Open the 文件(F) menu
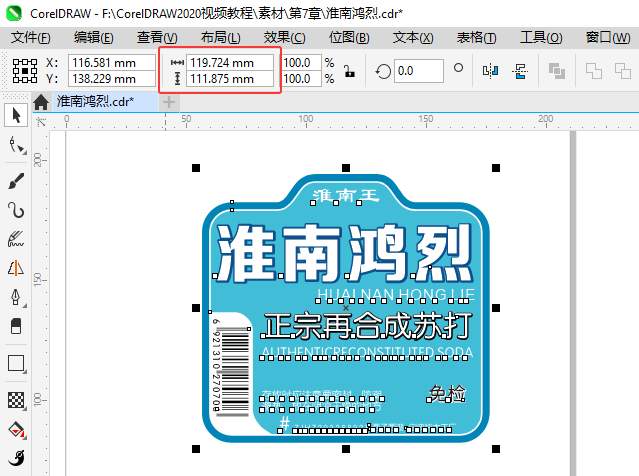The height and width of the screenshot is (476, 639). (x=31, y=37)
